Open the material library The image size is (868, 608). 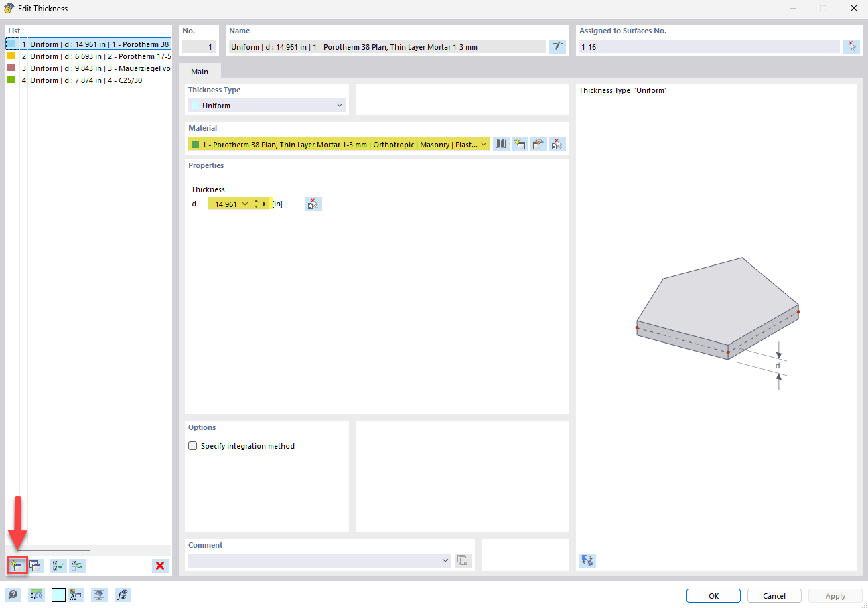coord(500,144)
